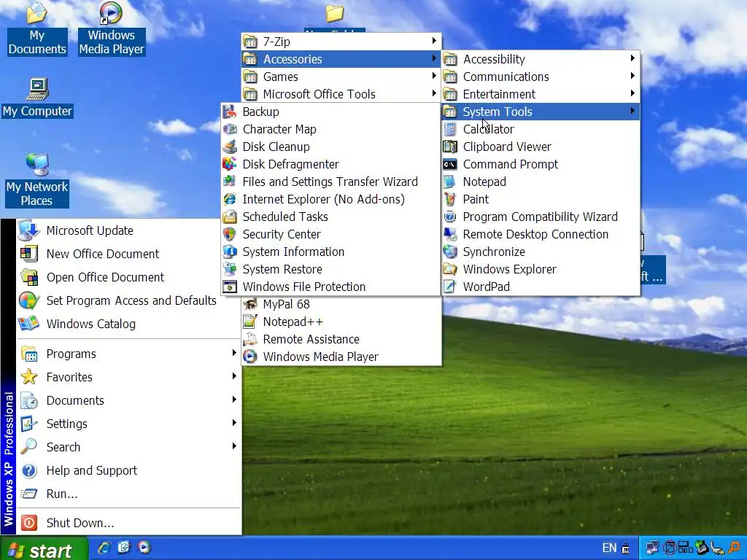
Task: Select My Documents desktop icon
Action: point(37,28)
